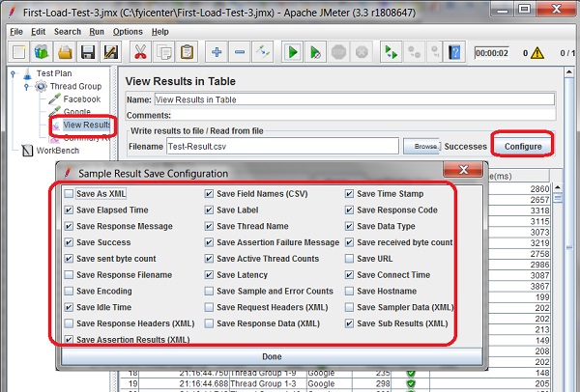Image resolution: width=580 pixels, height=392 pixels.
Task: Toggle Save Sub Results (XML) checkbox
Action: pos(349,323)
